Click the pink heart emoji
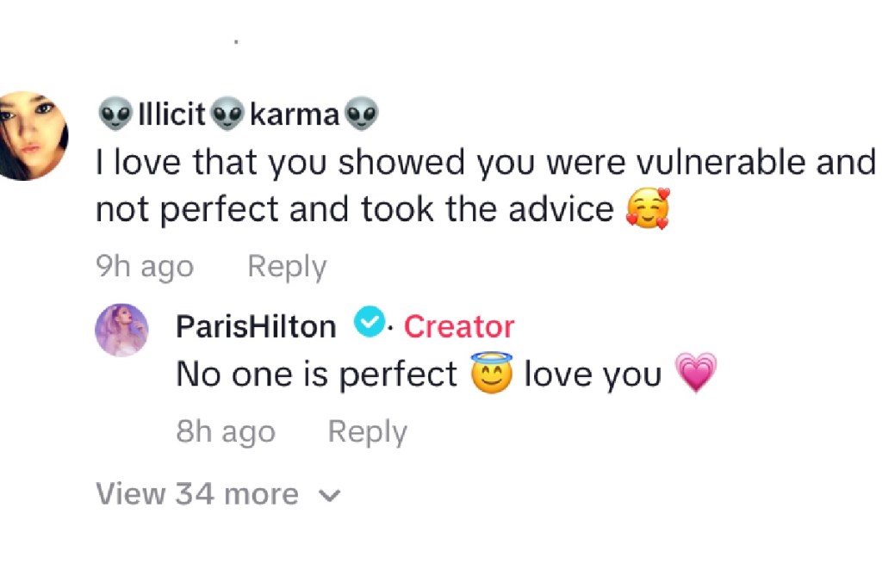 695,374
